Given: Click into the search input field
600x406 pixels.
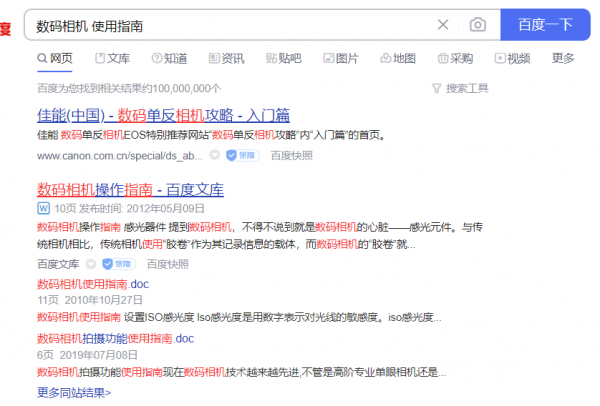Looking at the screenshot, I should tap(230, 25).
